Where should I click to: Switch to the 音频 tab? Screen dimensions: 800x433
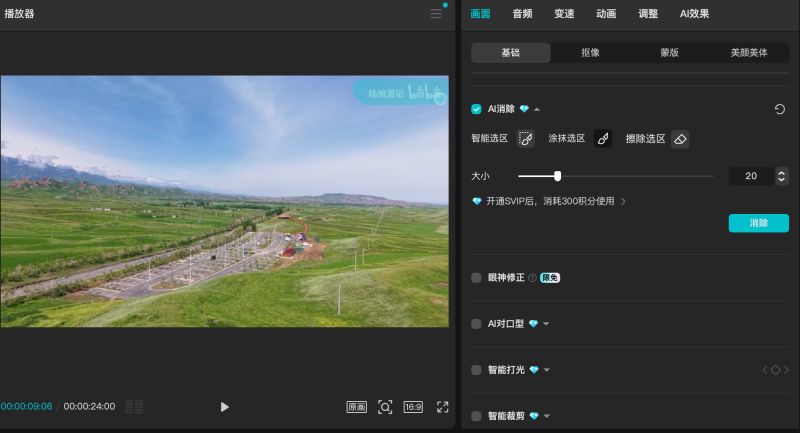[522, 14]
